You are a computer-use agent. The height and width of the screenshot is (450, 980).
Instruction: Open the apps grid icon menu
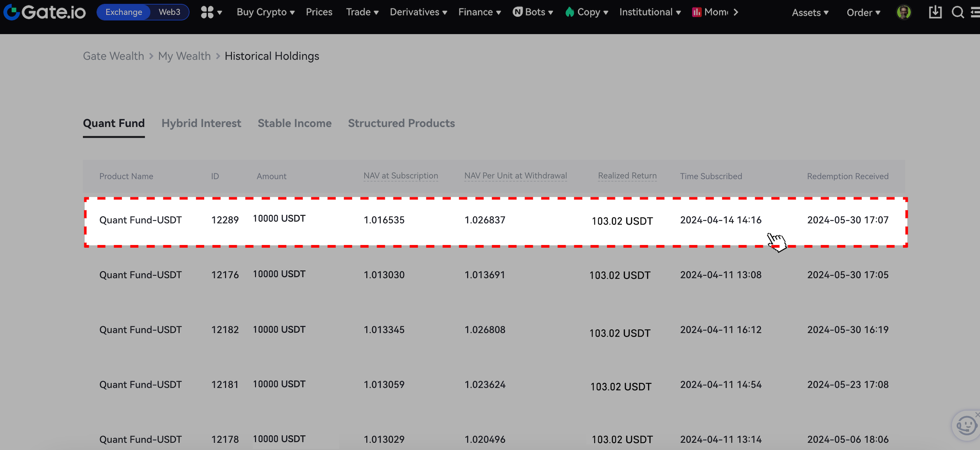coord(207,12)
